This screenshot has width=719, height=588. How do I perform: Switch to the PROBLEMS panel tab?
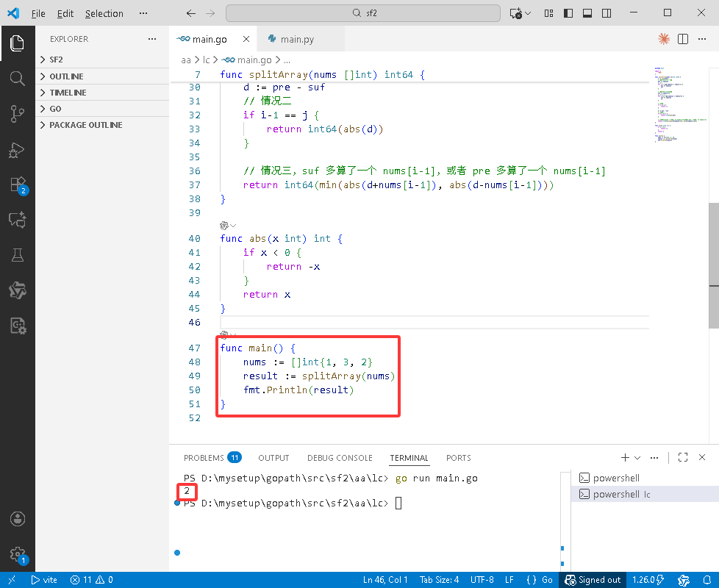point(212,458)
